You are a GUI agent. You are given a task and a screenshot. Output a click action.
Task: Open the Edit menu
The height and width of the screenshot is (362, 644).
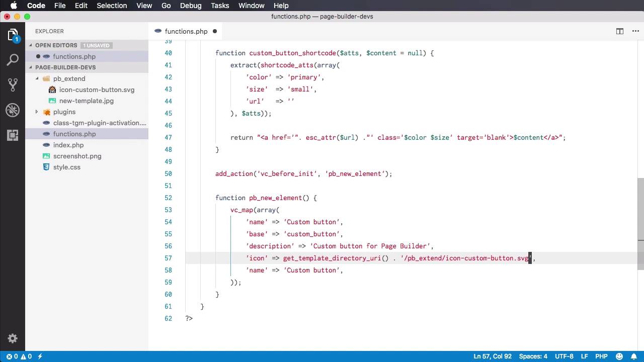pos(81,6)
